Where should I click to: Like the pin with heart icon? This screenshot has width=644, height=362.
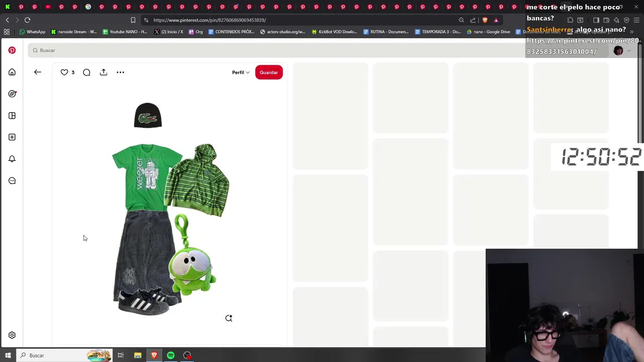(x=64, y=72)
